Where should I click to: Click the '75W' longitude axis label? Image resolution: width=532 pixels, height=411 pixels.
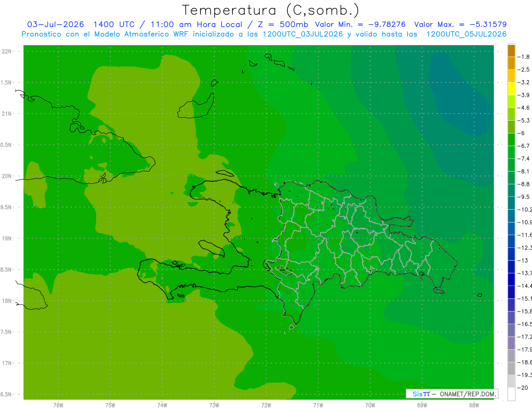point(110,405)
